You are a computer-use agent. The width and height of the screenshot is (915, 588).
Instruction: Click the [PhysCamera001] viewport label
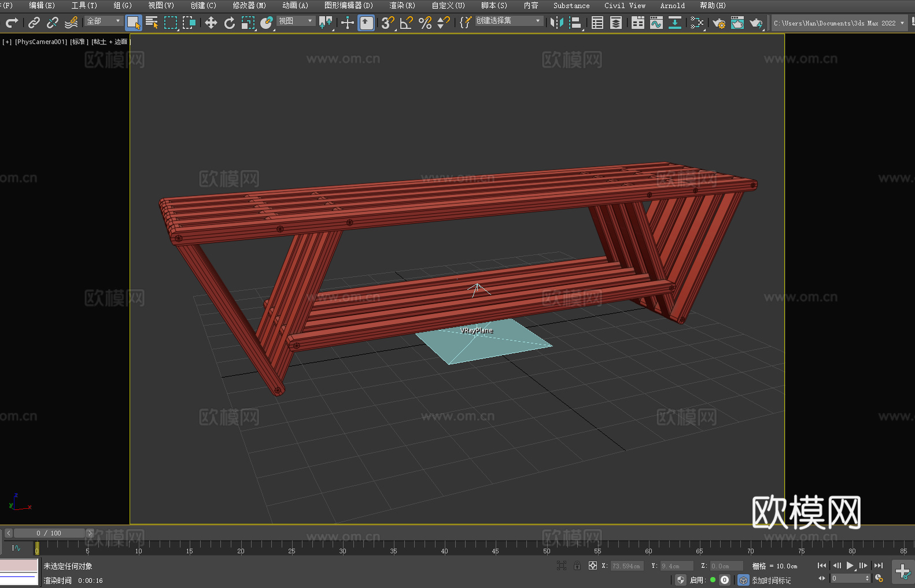(41, 42)
